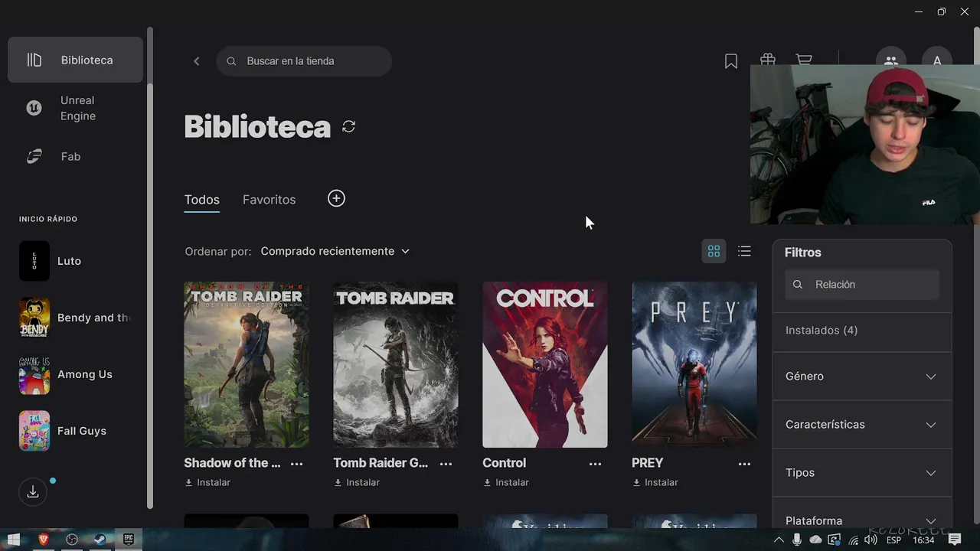Open Shadow of the Tomb Raider cover
Image resolution: width=980 pixels, height=551 pixels.
(x=247, y=364)
